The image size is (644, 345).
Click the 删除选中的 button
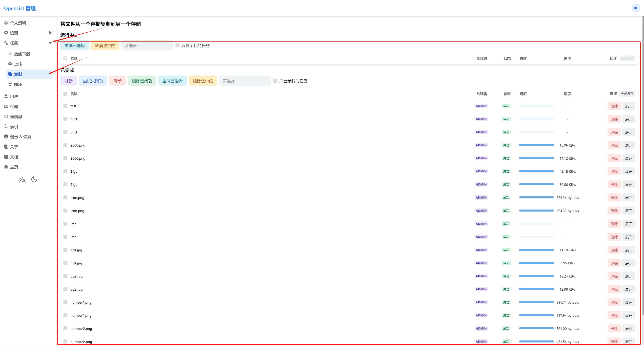click(x=203, y=81)
